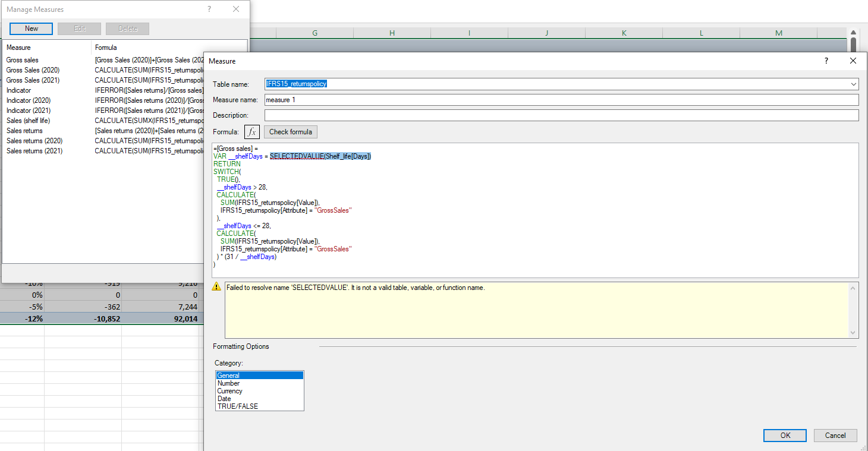The width and height of the screenshot is (868, 451).
Task: Click the Measure column header
Action: click(47, 48)
